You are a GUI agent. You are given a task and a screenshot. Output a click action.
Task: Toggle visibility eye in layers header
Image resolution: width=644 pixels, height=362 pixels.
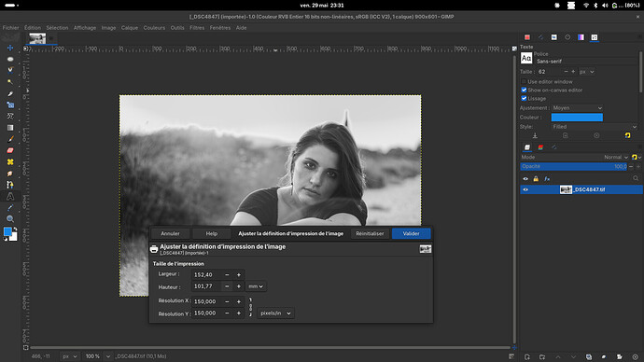[x=525, y=179]
